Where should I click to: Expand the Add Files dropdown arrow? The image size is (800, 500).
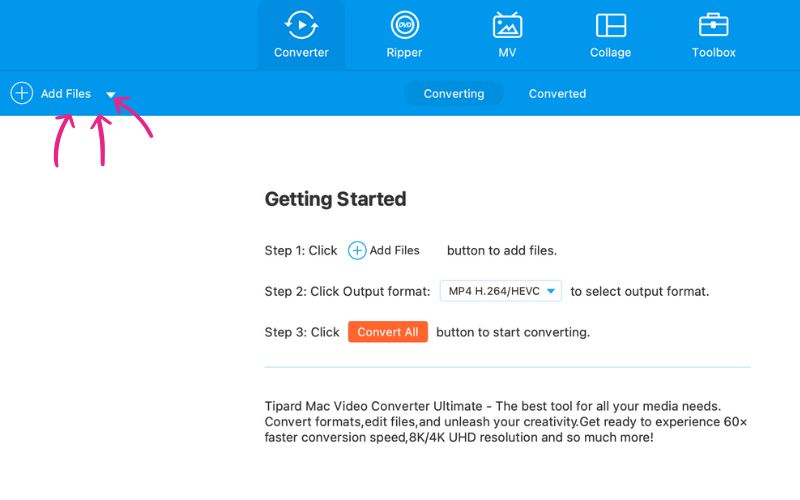(111, 95)
